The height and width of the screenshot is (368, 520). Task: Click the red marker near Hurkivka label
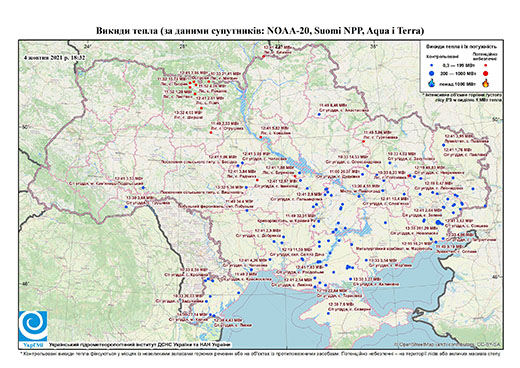click(x=364, y=141)
